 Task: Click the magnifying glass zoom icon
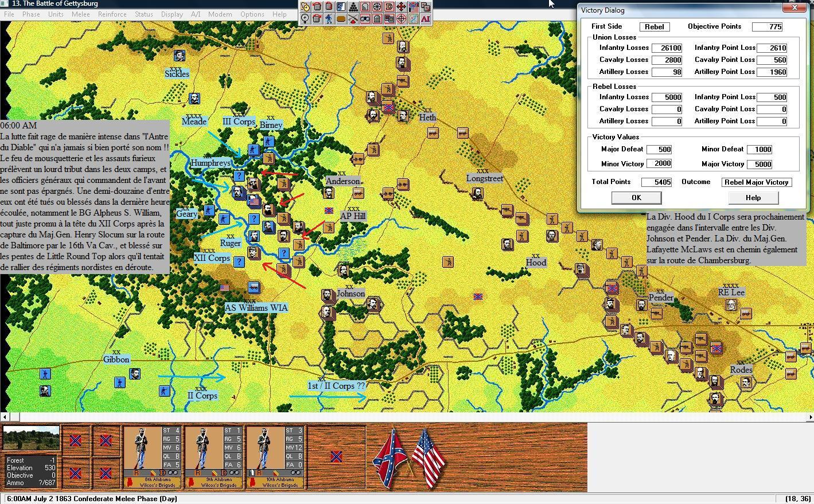click(305, 19)
